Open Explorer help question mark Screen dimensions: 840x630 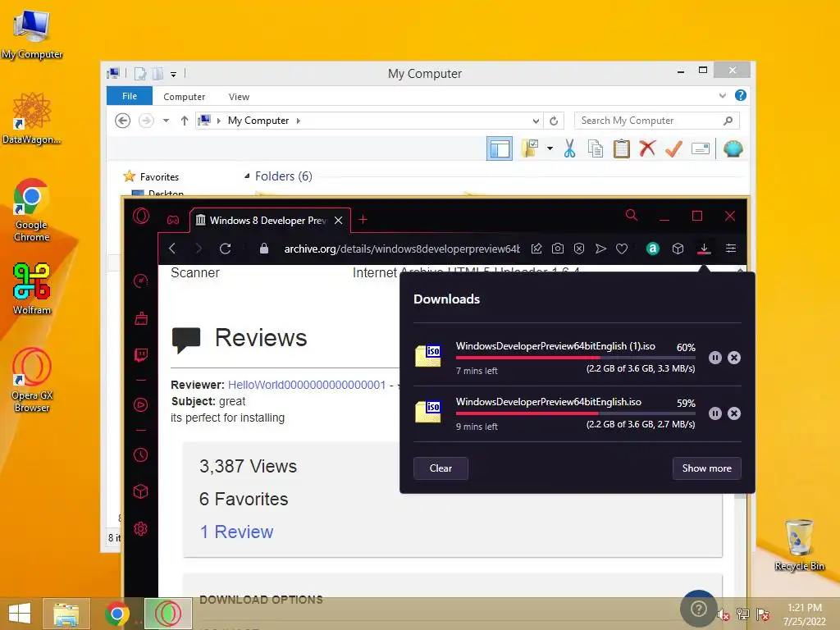click(x=741, y=95)
